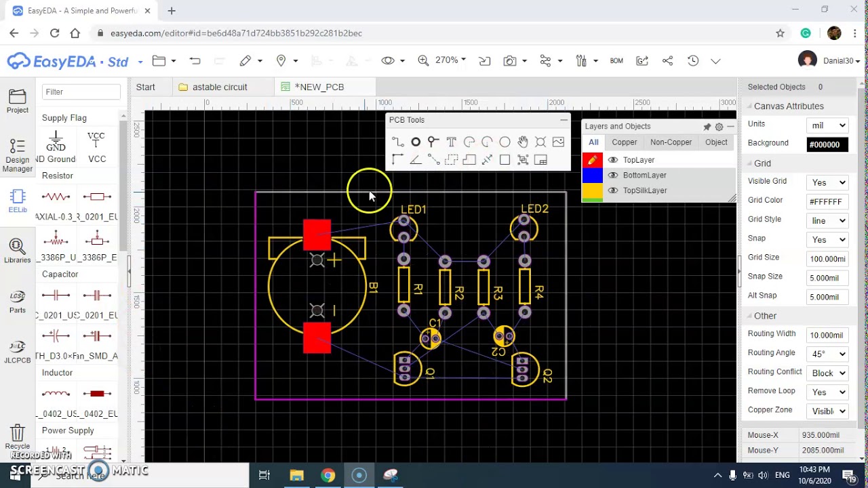
Task: Switch to the Start tab
Action: click(x=146, y=87)
